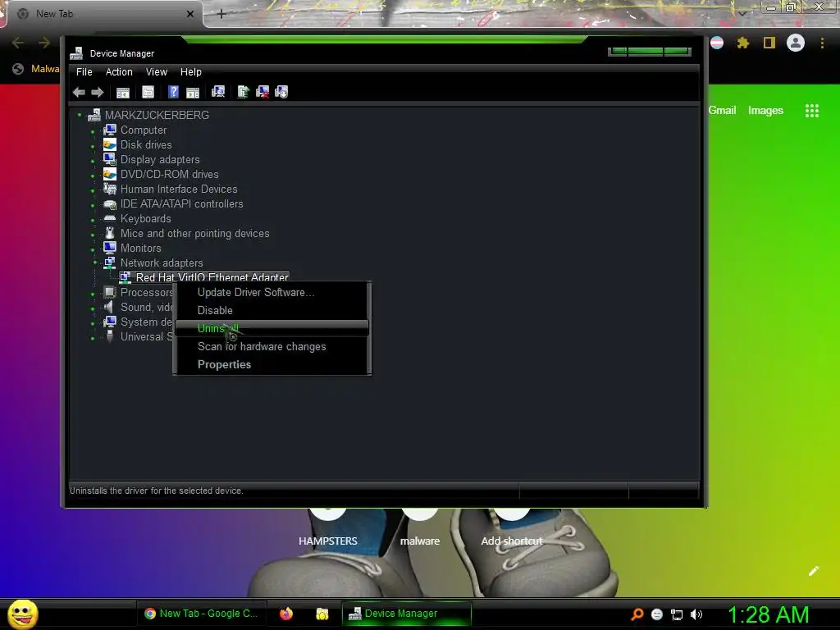840x630 pixels.
Task: Click the orange search icon in system tray
Action: (x=637, y=614)
